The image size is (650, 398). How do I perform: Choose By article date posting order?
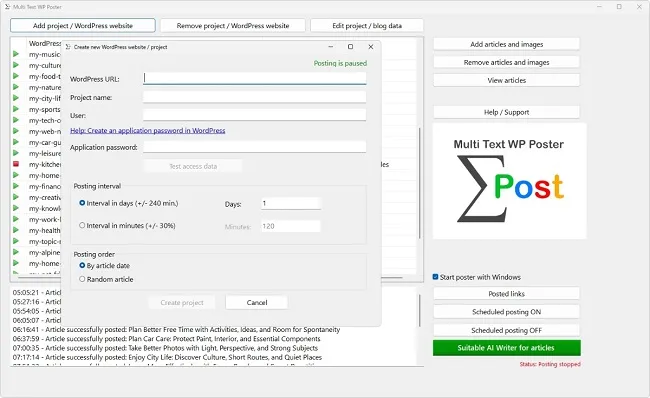tap(82, 265)
